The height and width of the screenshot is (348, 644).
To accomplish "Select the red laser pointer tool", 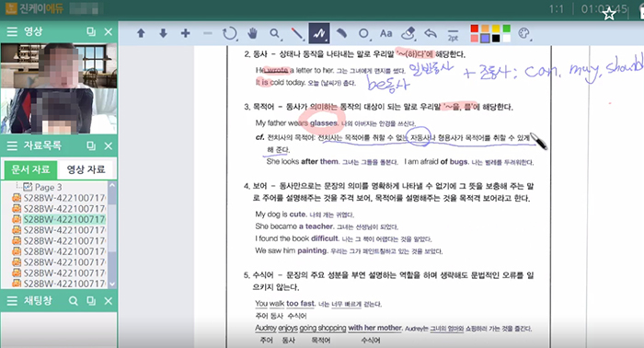I will pyautogui.click(x=297, y=34).
